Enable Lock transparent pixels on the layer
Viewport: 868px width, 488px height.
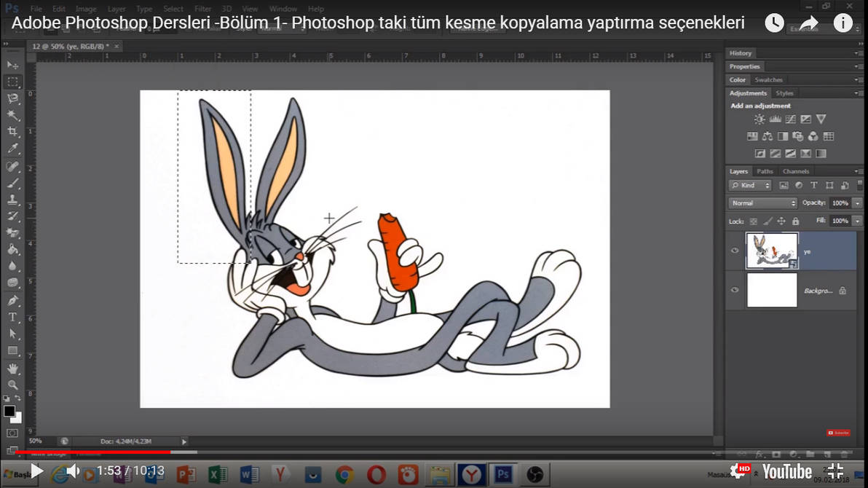coord(753,219)
